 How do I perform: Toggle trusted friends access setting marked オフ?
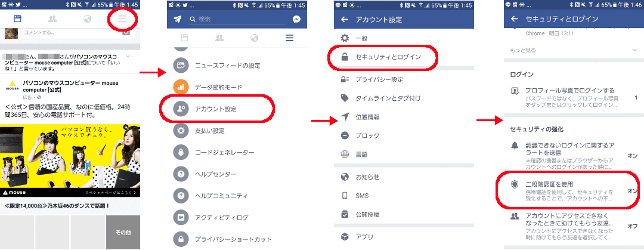569,227
